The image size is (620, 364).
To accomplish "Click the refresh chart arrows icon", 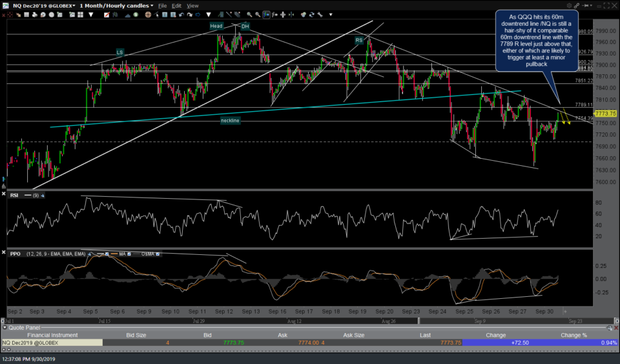I will (311, 15).
